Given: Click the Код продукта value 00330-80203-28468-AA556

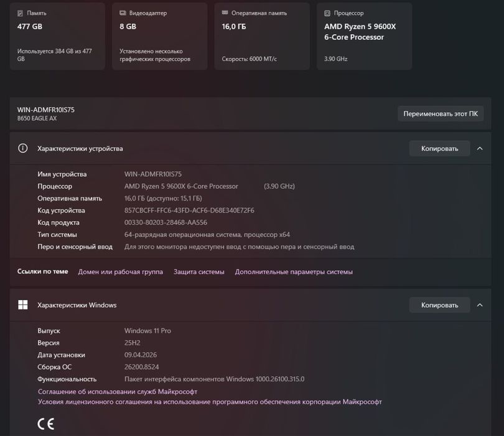Looking at the screenshot, I should coord(166,222).
